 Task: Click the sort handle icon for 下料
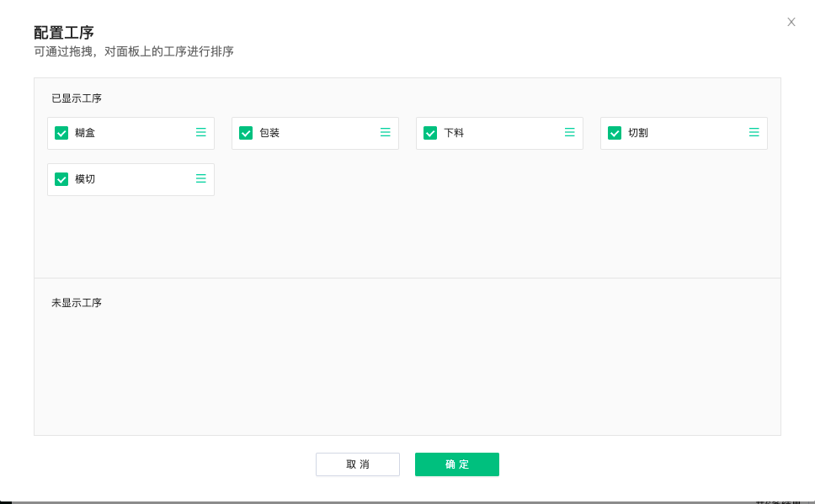[570, 132]
